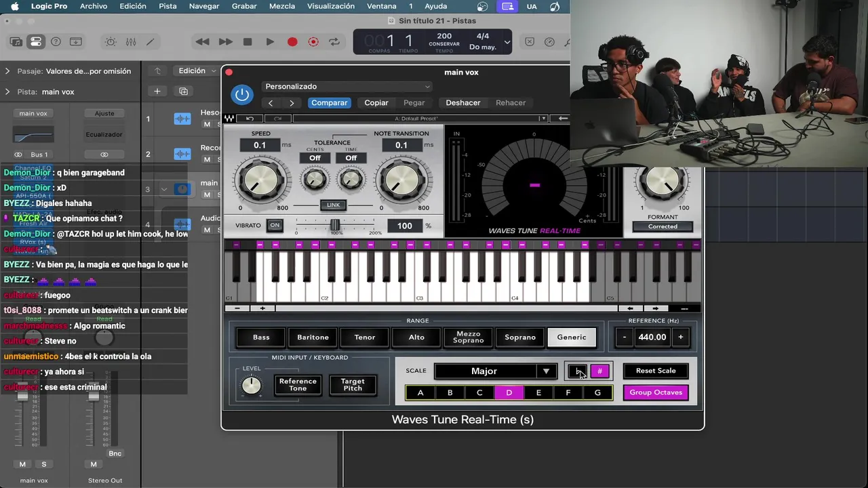Toggle the Vibrato ON button
The image size is (868, 488).
pyautogui.click(x=275, y=225)
